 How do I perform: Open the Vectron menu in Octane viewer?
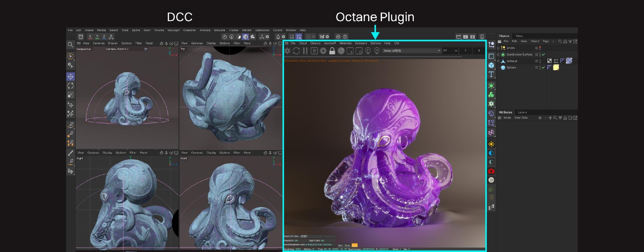(330, 43)
